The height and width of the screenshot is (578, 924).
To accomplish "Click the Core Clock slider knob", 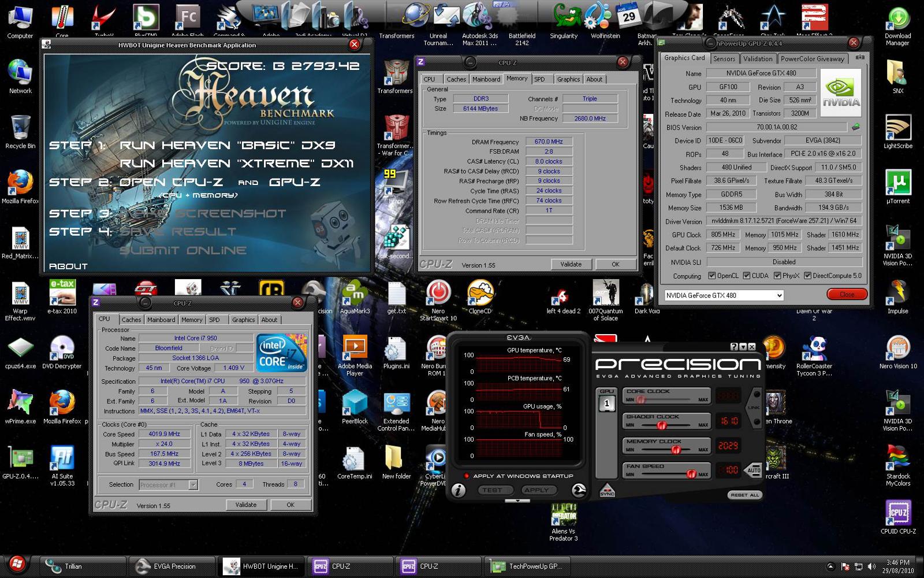I will point(640,399).
